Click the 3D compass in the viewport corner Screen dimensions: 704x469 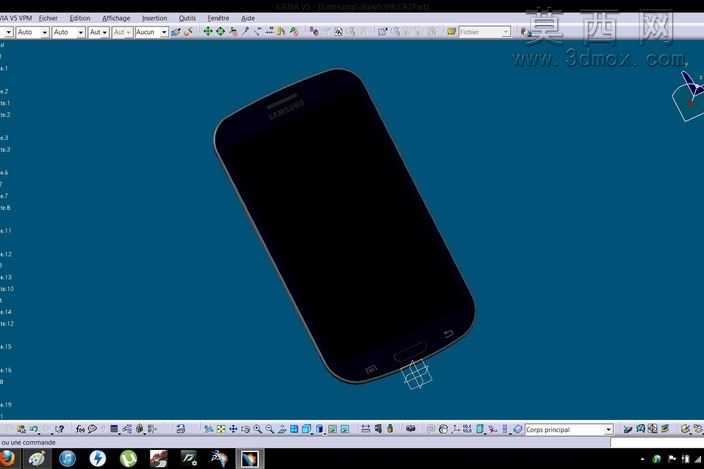coord(688,96)
